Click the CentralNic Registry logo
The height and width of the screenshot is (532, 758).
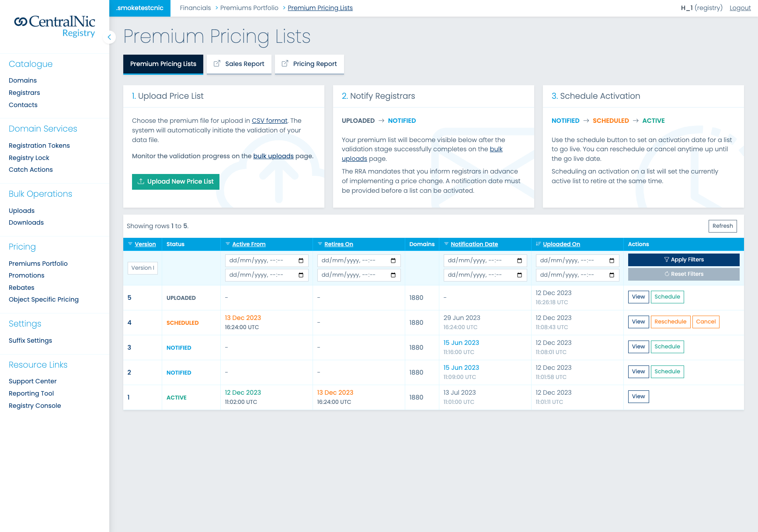tap(55, 26)
